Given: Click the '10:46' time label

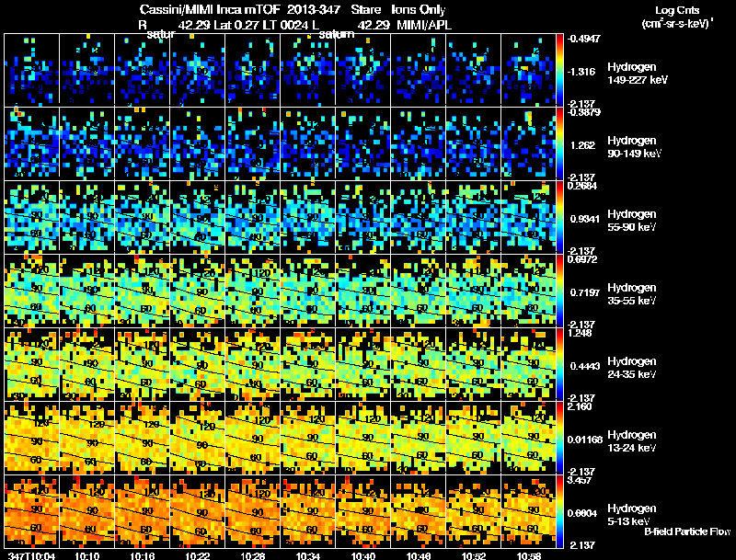Looking at the screenshot, I should (419, 555).
